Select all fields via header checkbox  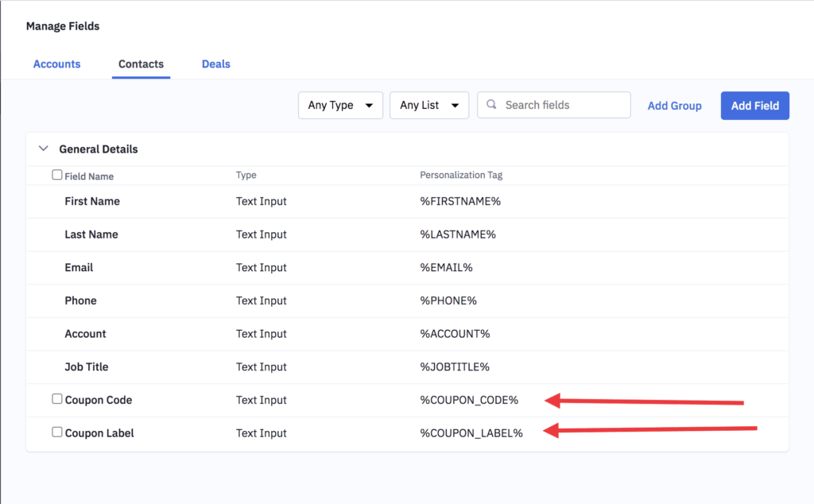pos(56,174)
